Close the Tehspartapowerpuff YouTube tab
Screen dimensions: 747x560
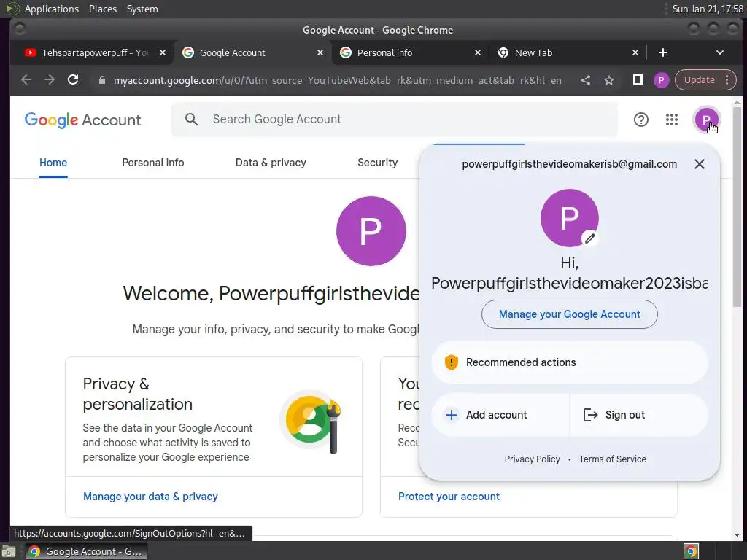pos(163,52)
